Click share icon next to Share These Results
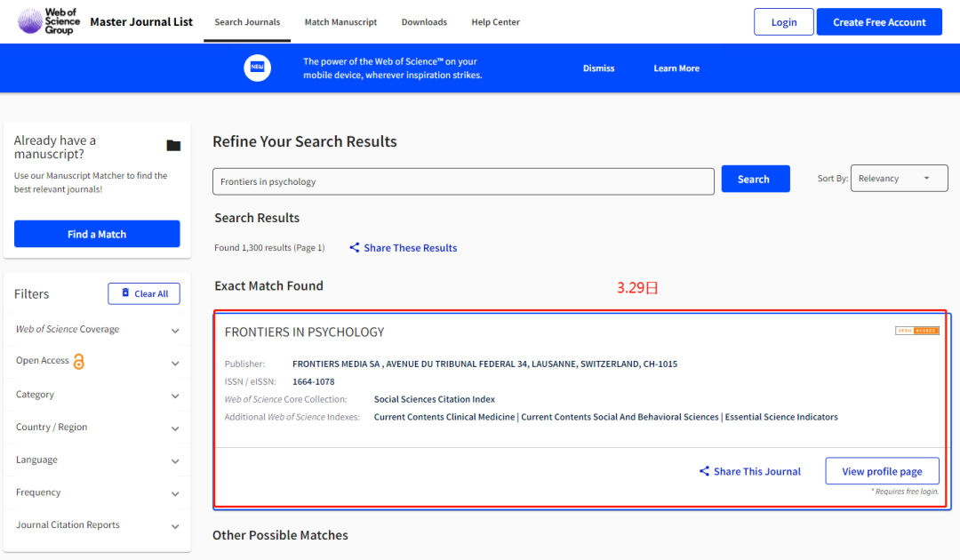Viewport: 960px width, 560px height. coord(355,248)
